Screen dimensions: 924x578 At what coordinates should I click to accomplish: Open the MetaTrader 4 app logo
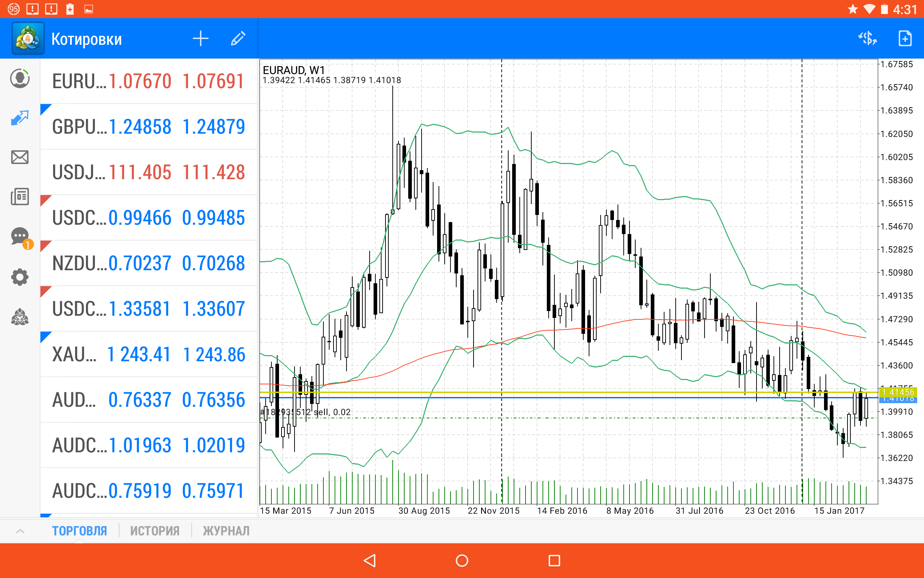[x=28, y=39]
